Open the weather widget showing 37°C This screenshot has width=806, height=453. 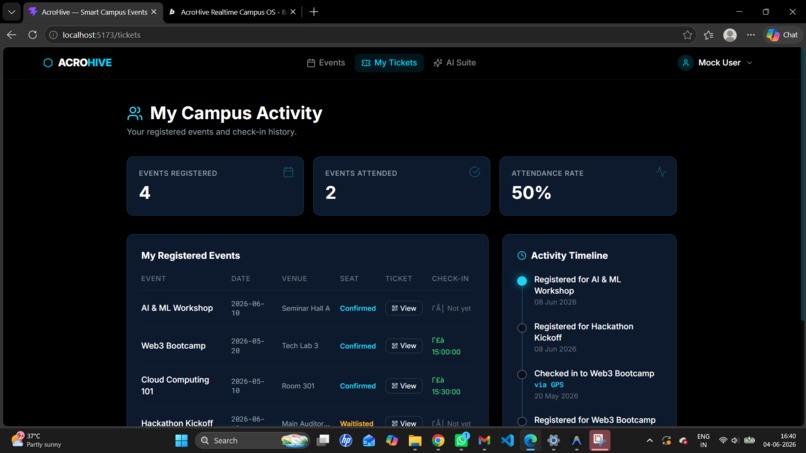click(x=36, y=440)
